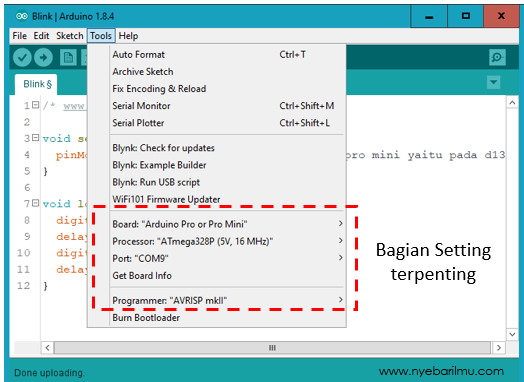
Task: Click the "pro mini yaitu pada d13" comment
Action: point(425,155)
